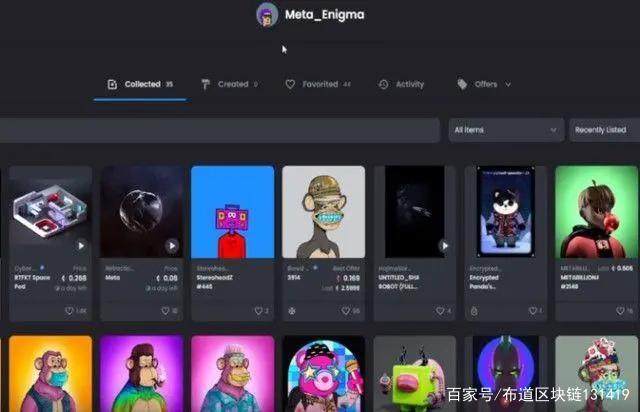Open the All Items dropdown
This screenshot has height=412, width=640.
[x=506, y=130]
